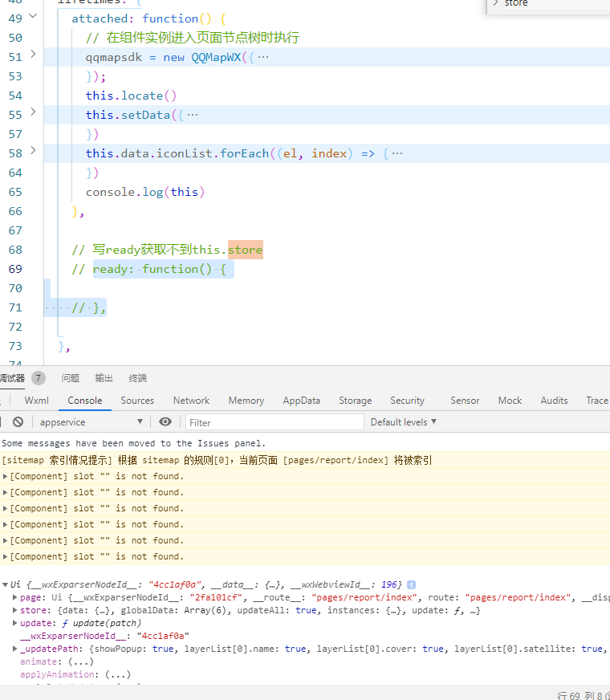Viewport: 610px width, 700px height.
Task: Expand the store object in console
Action: 15,611
